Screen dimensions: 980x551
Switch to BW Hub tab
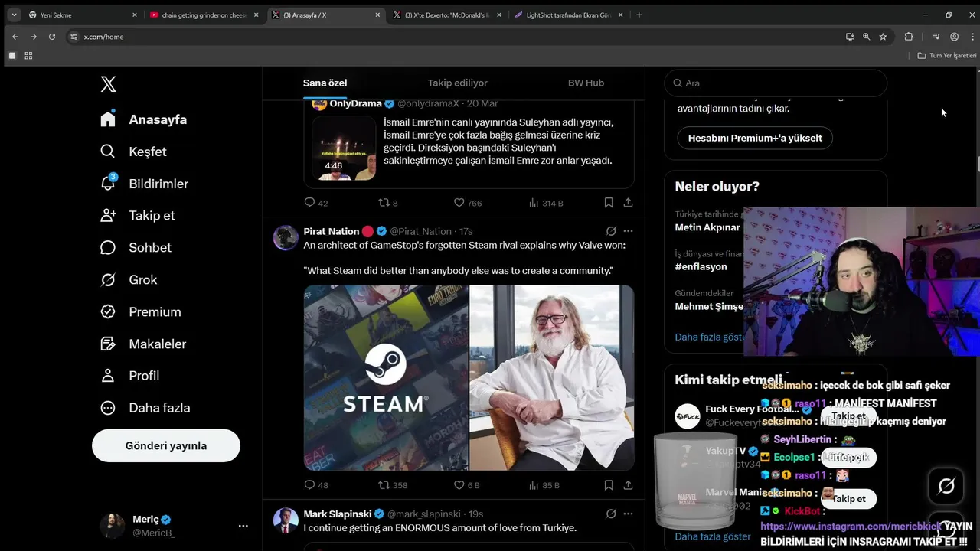click(x=586, y=83)
